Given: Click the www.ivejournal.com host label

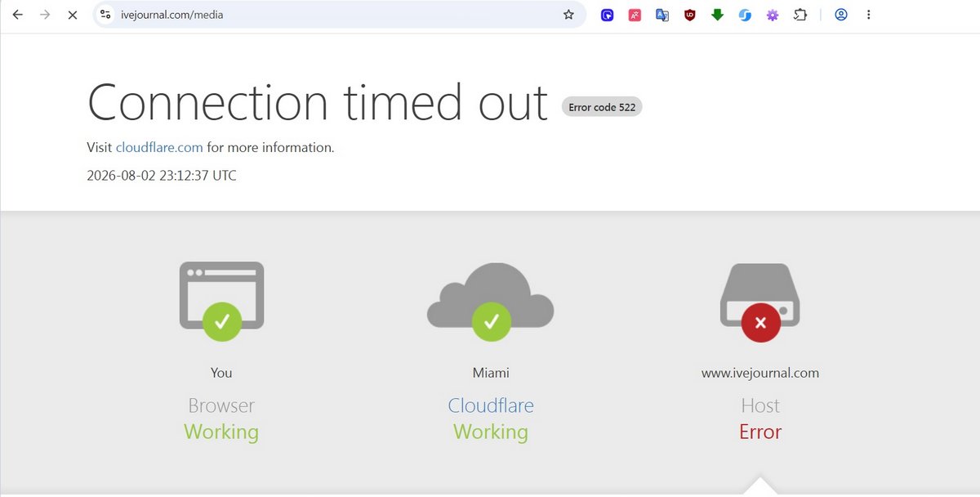Looking at the screenshot, I should click(x=760, y=373).
